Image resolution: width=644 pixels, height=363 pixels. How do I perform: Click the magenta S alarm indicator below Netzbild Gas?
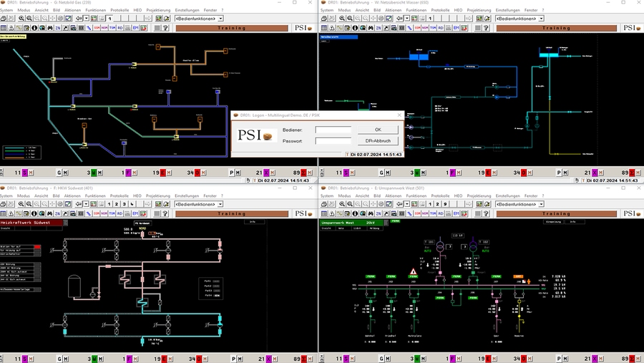(24, 173)
